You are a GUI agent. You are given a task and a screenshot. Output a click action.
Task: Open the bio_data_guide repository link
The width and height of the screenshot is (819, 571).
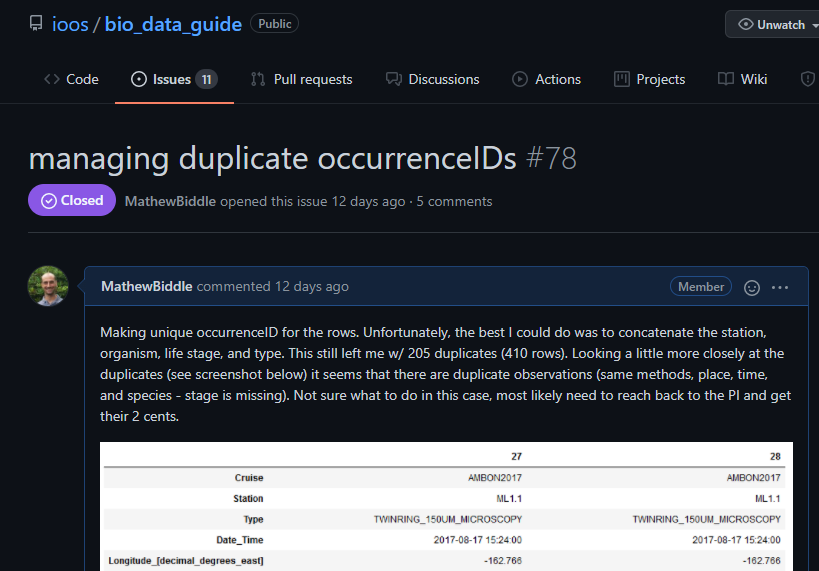click(173, 24)
